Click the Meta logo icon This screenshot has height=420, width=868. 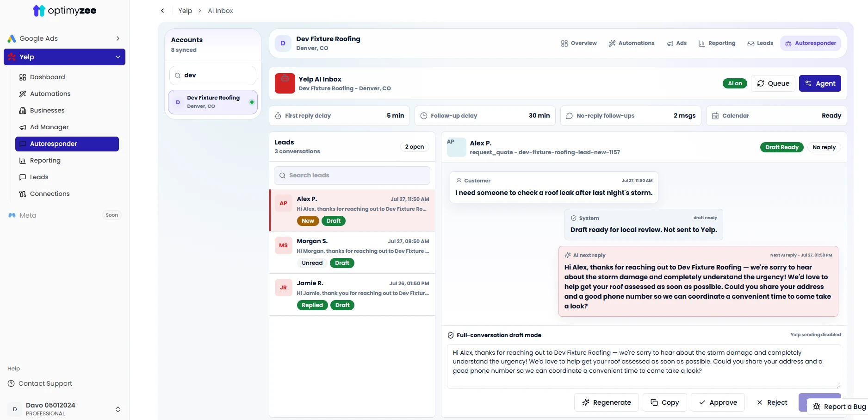pos(12,215)
